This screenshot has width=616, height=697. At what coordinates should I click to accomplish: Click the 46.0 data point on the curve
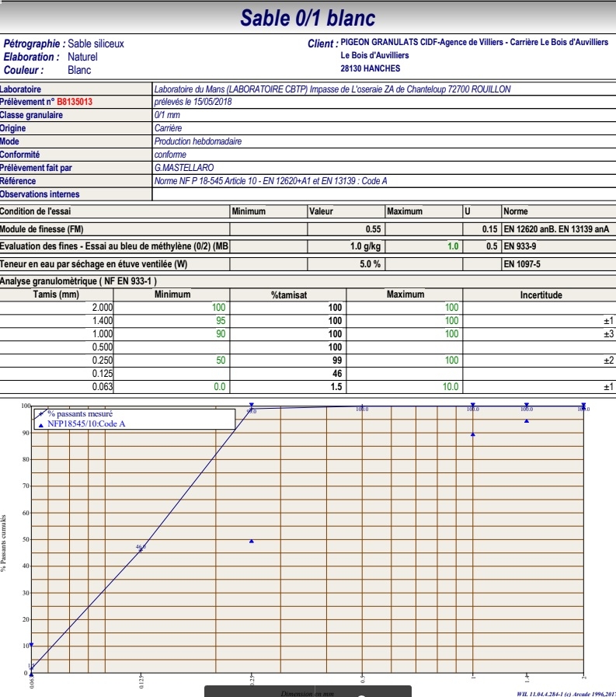141,549
